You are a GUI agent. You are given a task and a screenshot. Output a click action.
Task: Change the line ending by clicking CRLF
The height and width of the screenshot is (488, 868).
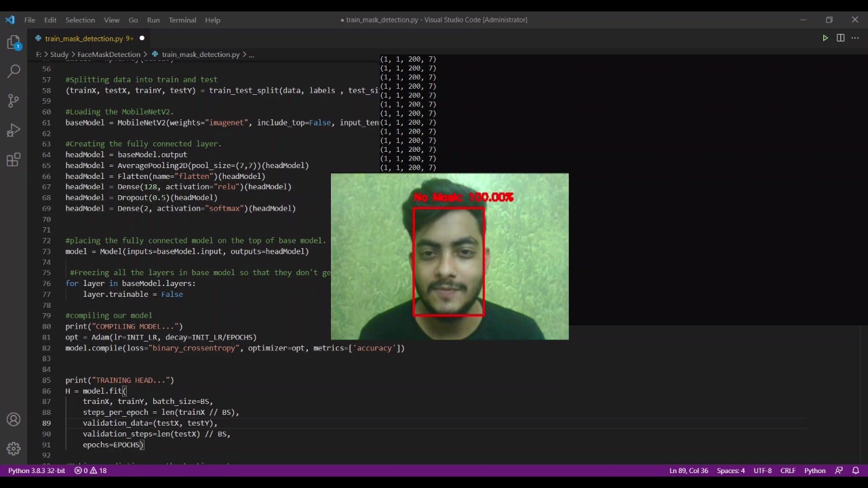point(787,470)
